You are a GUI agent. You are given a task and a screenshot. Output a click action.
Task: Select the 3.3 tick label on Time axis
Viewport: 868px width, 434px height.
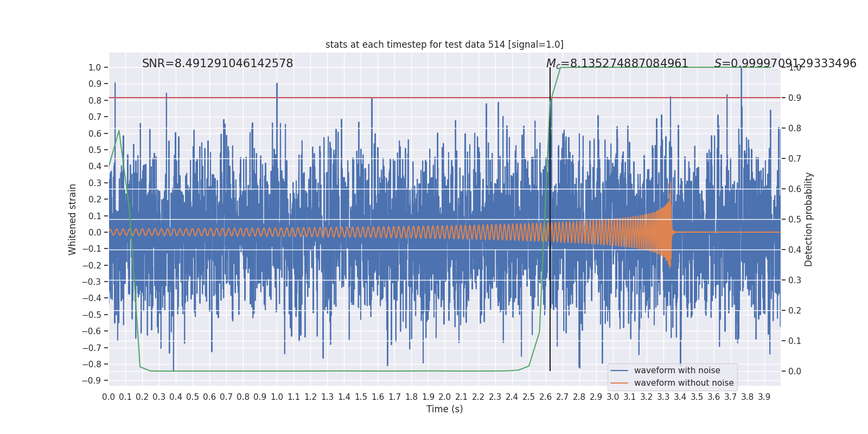pos(663,397)
